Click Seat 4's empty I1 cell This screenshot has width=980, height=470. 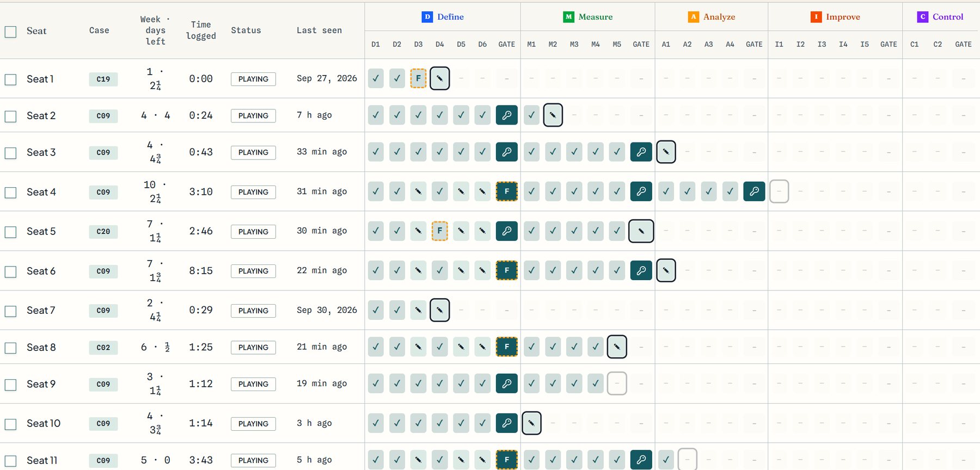pos(779,191)
